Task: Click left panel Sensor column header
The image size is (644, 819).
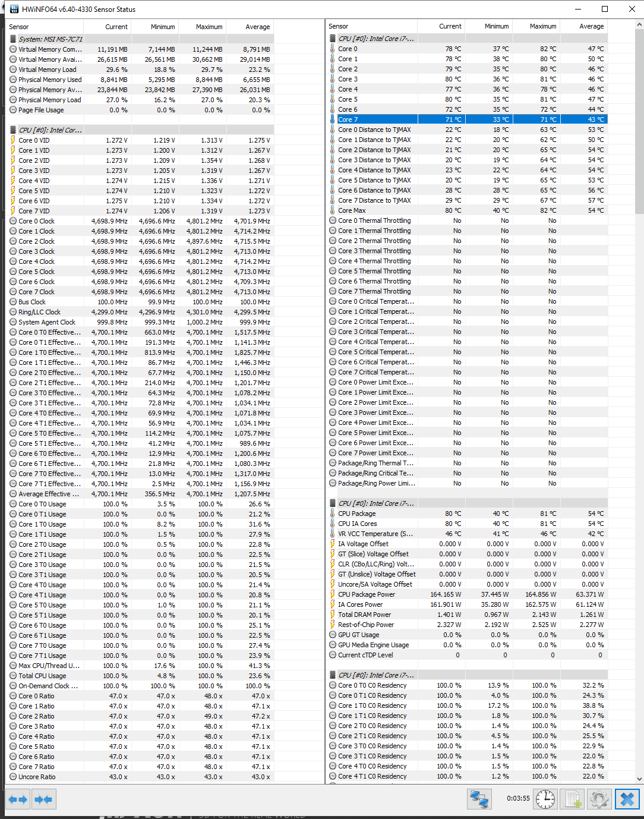Action: 45,27
